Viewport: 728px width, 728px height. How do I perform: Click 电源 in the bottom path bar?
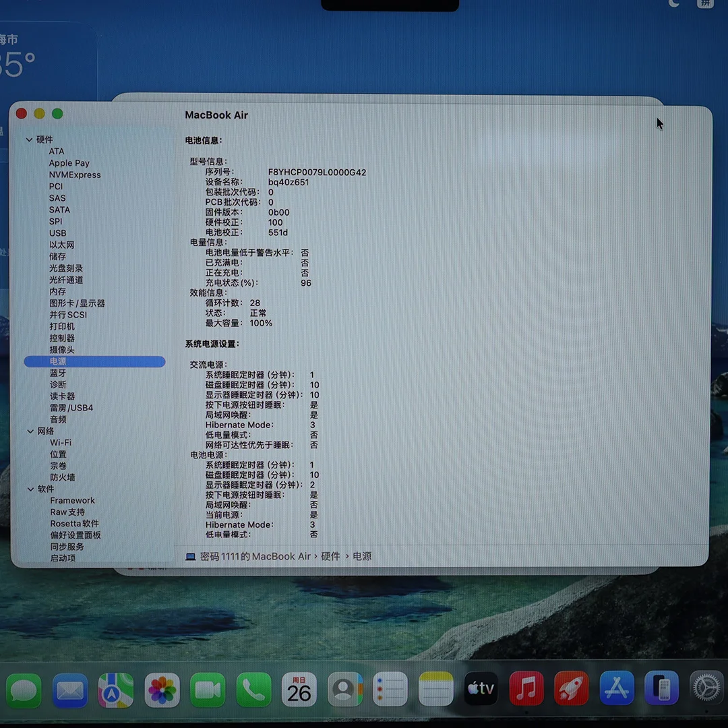[x=362, y=557]
